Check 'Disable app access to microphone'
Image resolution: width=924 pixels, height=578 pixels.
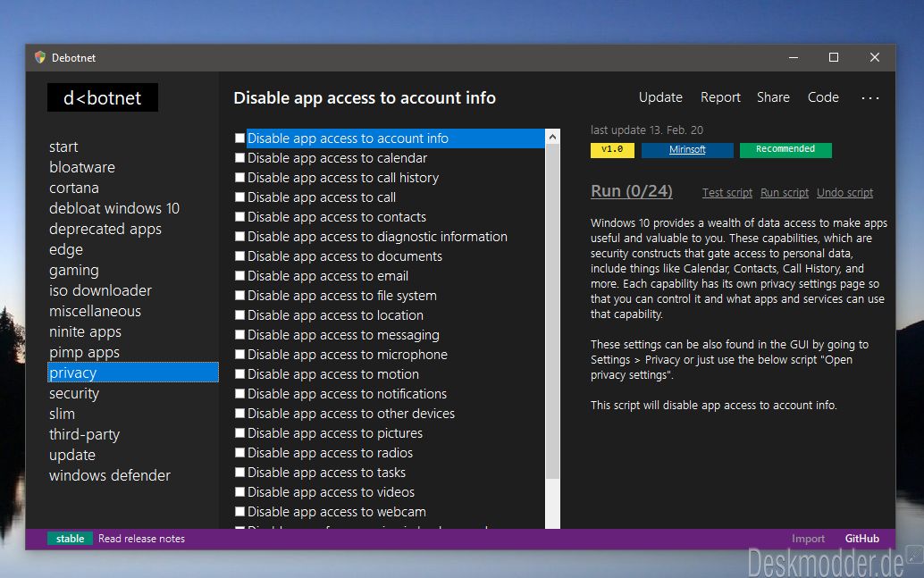coord(239,354)
